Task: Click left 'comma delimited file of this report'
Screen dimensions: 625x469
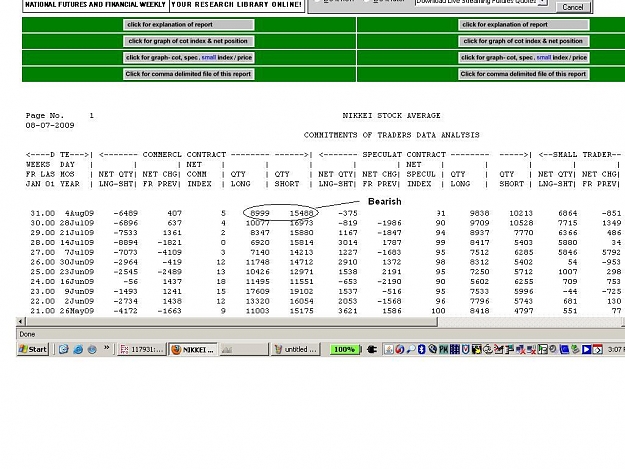Action: tap(189, 74)
